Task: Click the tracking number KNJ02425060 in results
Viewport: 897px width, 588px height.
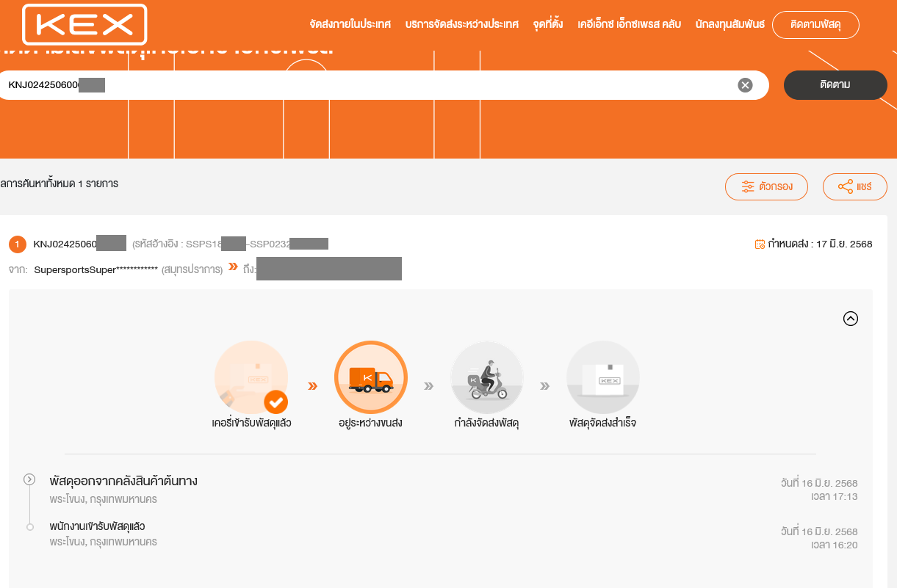Action: tap(65, 244)
